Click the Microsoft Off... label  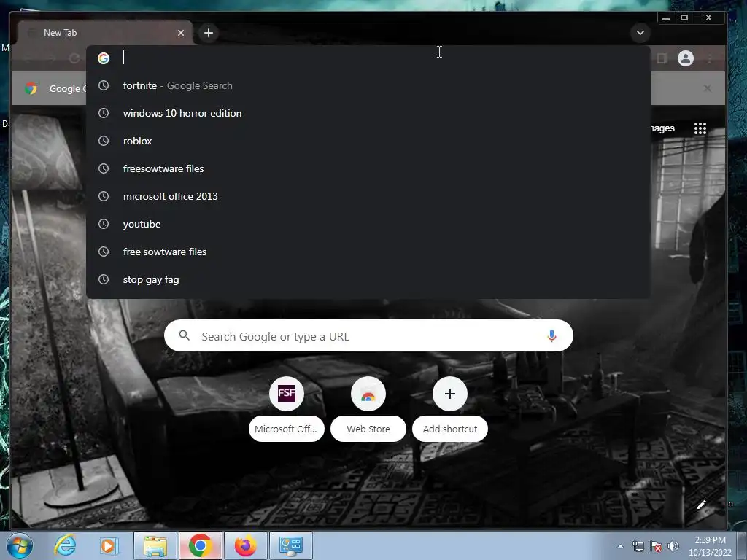click(x=286, y=429)
